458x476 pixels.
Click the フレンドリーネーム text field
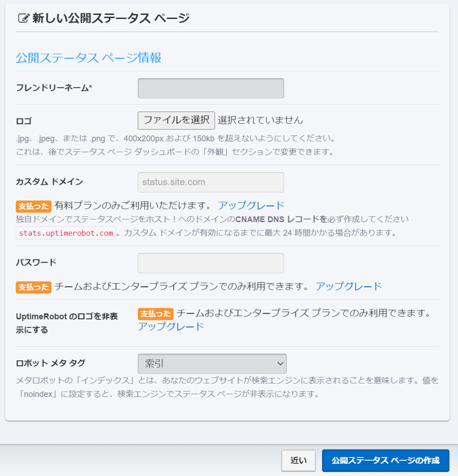coord(211,88)
